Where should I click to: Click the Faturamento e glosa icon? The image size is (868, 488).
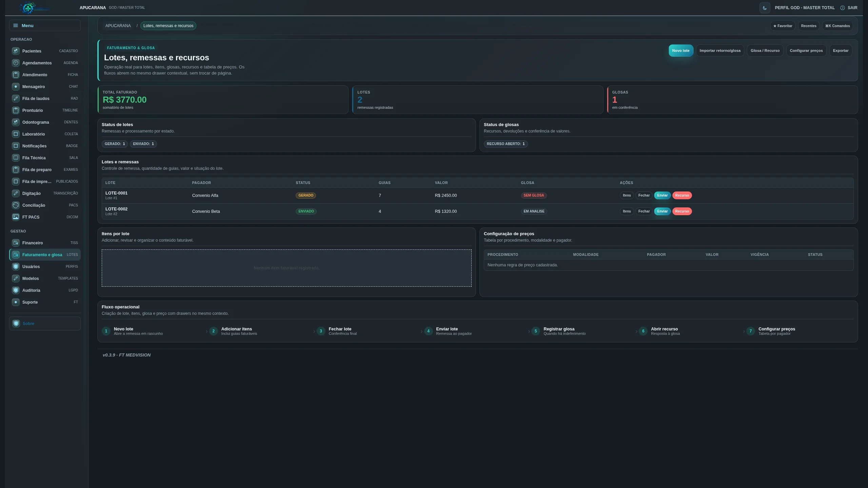point(16,255)
